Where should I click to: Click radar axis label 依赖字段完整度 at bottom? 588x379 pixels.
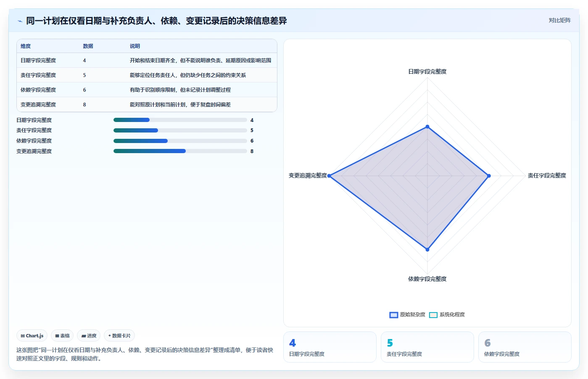(427, 279)
